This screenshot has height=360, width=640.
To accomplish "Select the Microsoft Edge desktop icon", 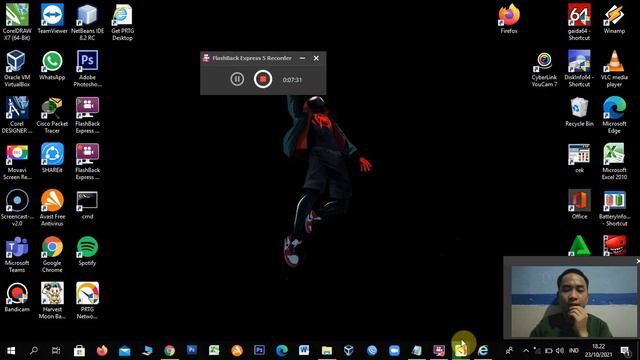I will coord(614,115).
